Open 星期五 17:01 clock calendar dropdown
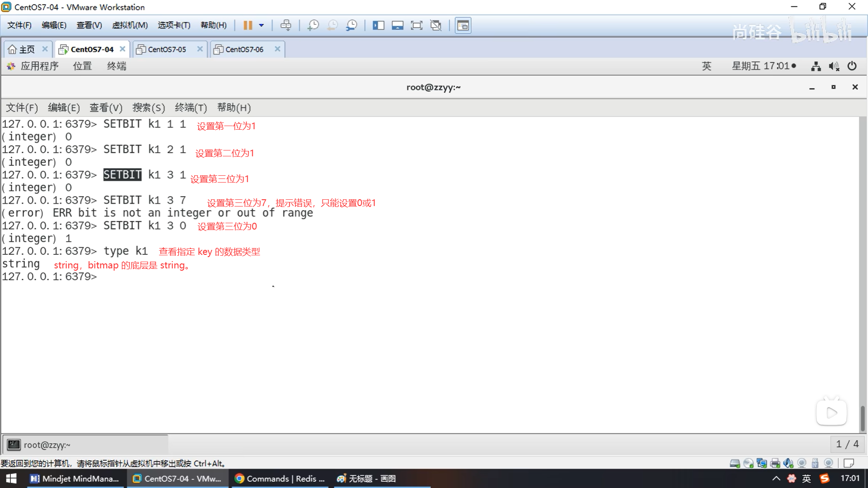 point(764,66)
